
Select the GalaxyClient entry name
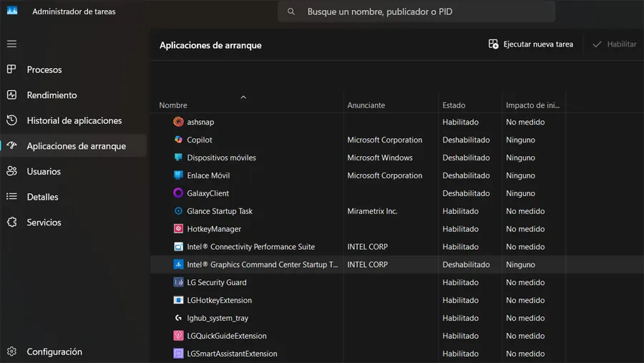point(208,193)
